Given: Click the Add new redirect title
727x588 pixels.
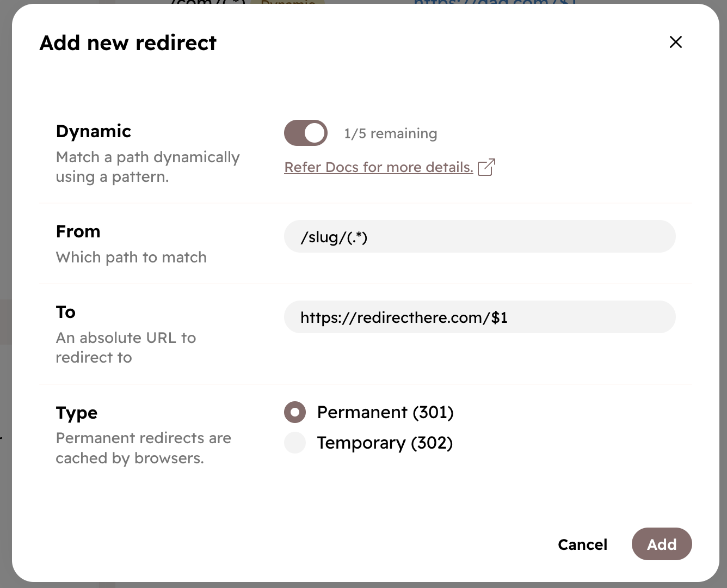Looking at the screenshot, I should tap(128, 43).
